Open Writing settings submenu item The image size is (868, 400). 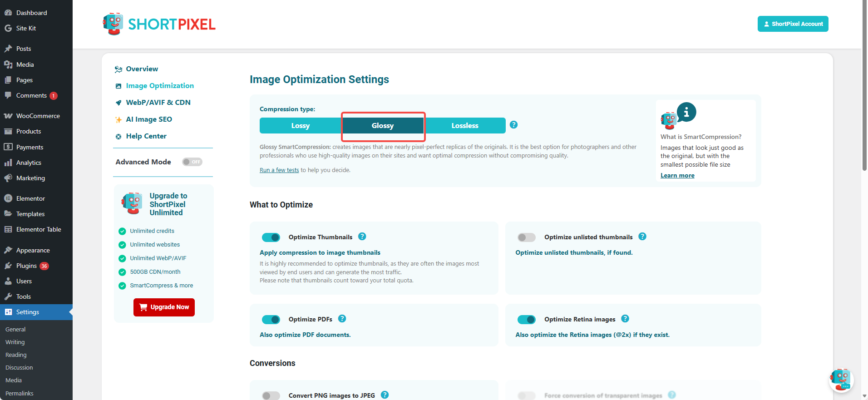coord(15,342)
